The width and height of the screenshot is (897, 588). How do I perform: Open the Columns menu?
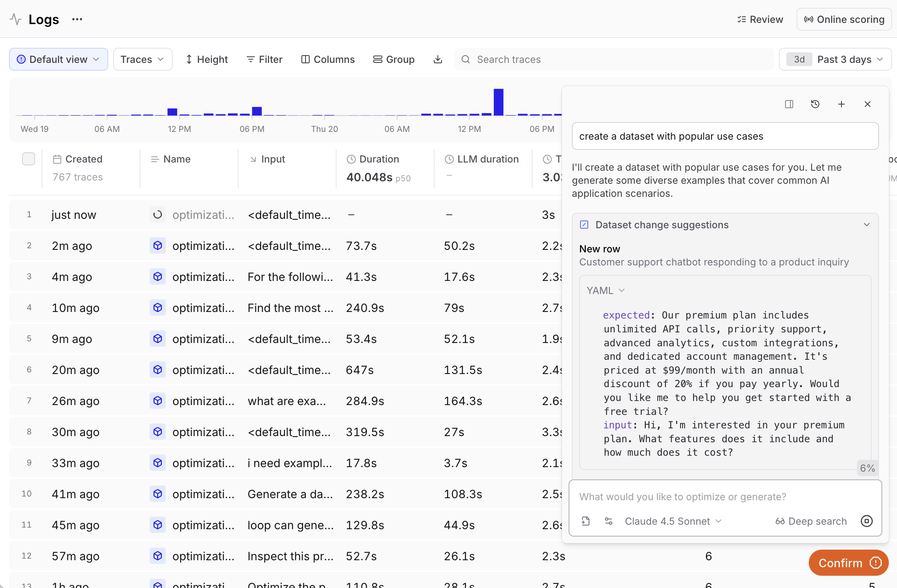click(x=328, y=59)
